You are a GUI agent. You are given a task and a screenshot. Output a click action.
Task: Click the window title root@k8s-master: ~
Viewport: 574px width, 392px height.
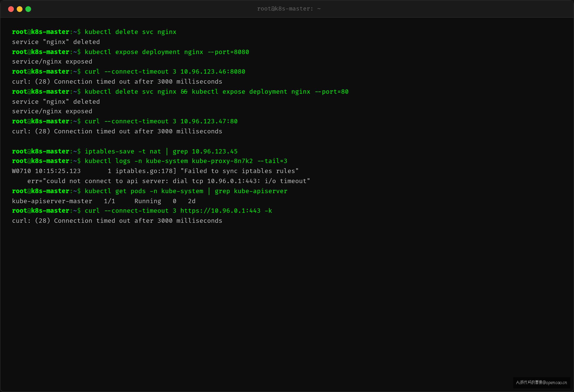[289, 9]
